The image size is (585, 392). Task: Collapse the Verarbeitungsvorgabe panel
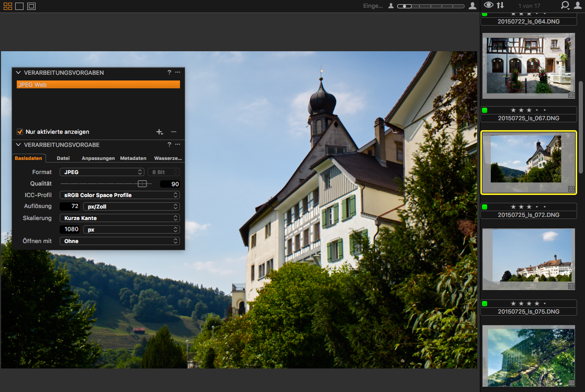tap(18, 145)
